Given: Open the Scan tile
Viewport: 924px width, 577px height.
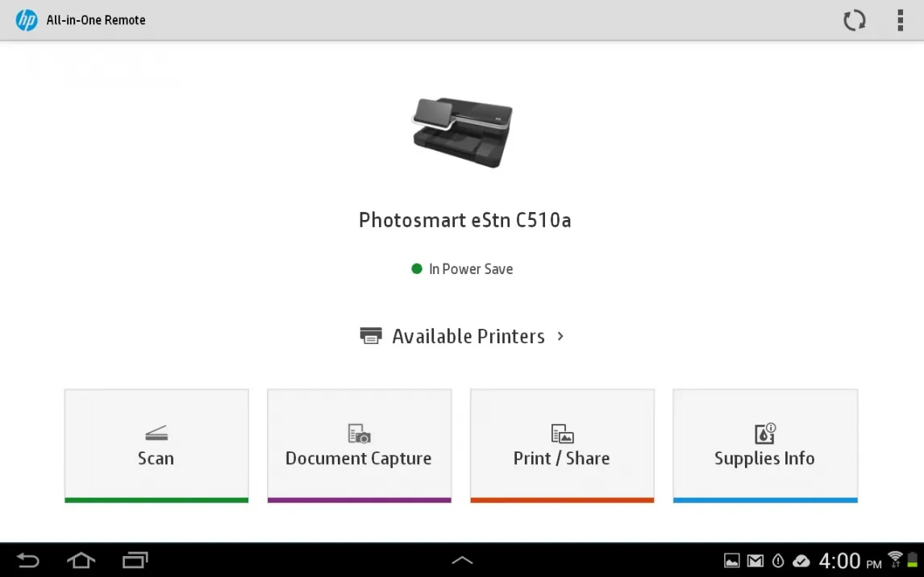Looking at the screenshot, I should coord(156,446).
